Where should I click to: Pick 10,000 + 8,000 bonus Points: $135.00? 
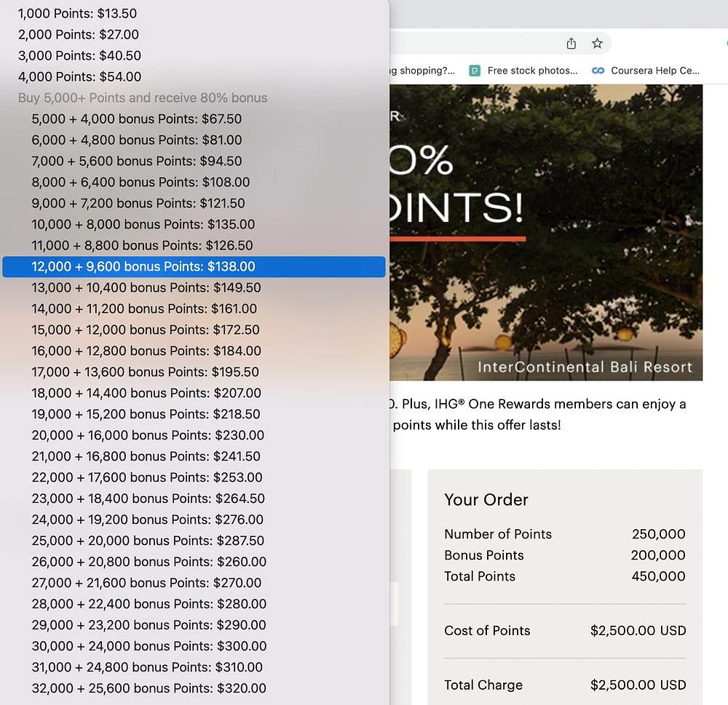(x=194, y=224)
